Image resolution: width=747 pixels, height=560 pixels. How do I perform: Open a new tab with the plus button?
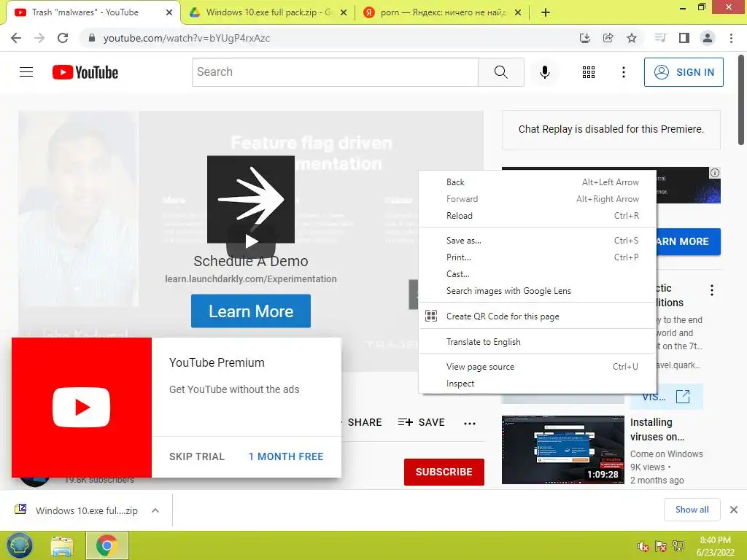546,12
